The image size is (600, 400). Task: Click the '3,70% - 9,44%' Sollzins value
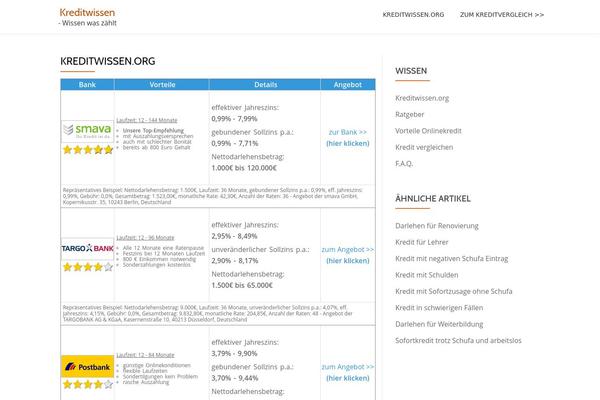click(235, 378)
